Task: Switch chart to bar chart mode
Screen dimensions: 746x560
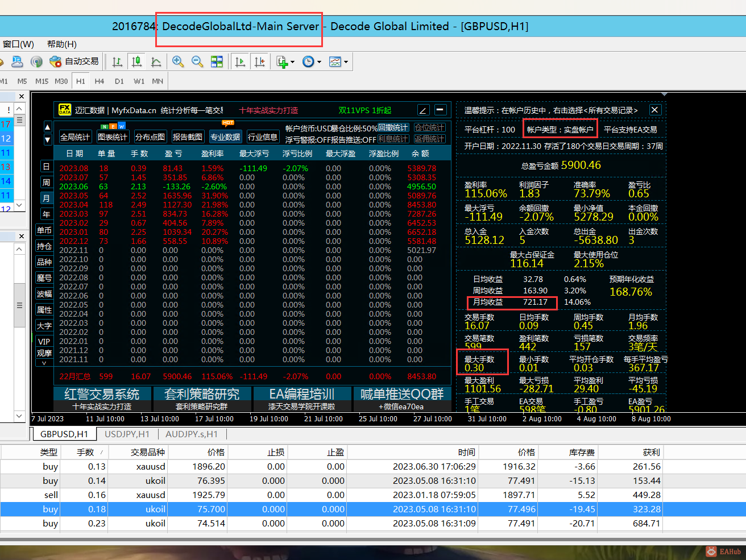Action: tap(117, 61)
